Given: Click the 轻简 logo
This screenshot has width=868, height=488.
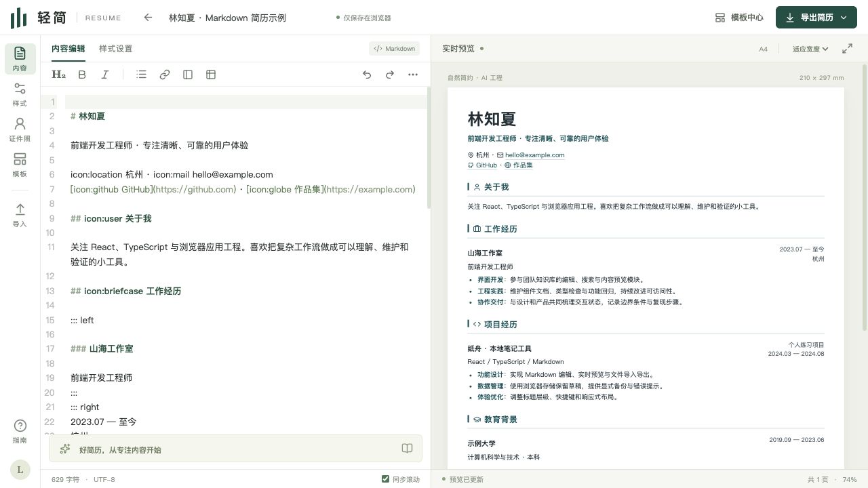Looking at the screenshot, I should tap(38, 18).
